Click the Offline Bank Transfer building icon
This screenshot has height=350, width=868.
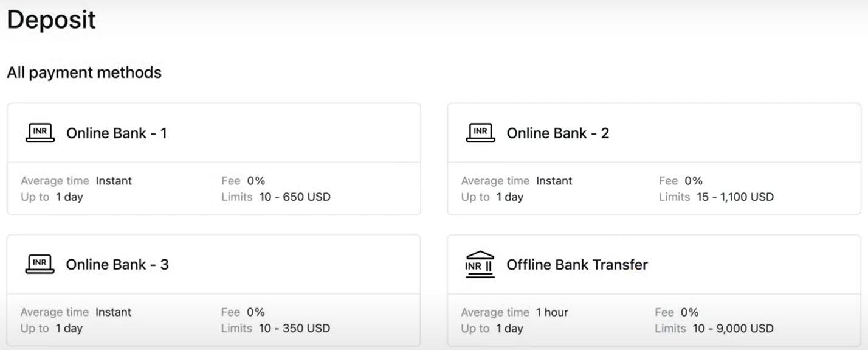pyautogui.click(x=480, y=264)
